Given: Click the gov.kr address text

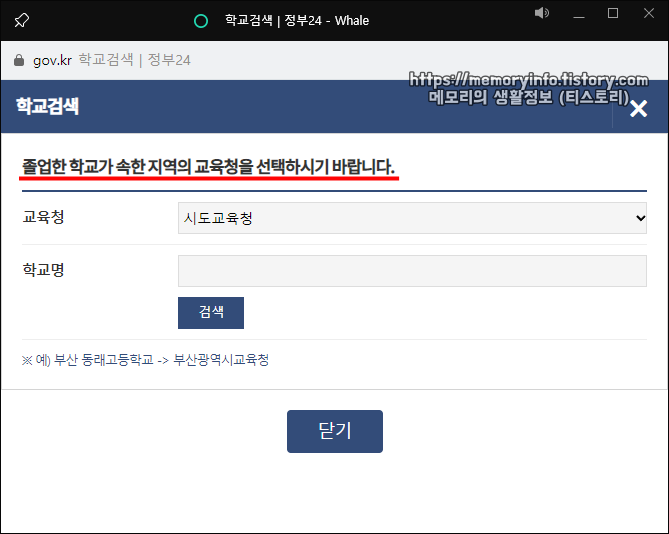Looking at the screenshot, I should tap(52, 61).
